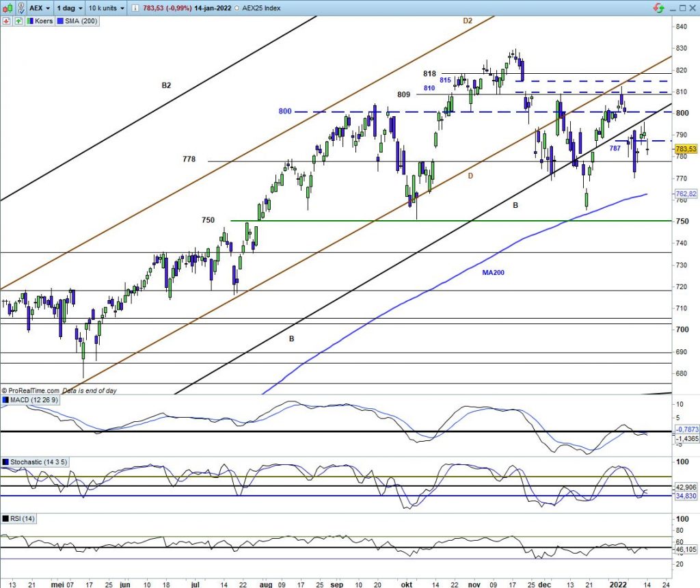Expand the 1 dag timeframe dropdown
Image resolution: width=700 pixels, height=588 pixels.
pyautogui.click(x=71, y=8)
